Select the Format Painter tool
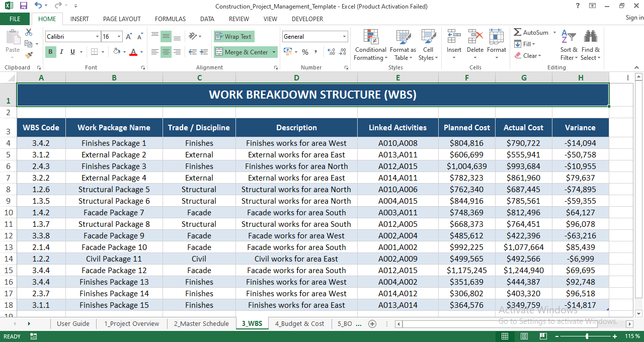Screen dimensions: 644x342 29,55
